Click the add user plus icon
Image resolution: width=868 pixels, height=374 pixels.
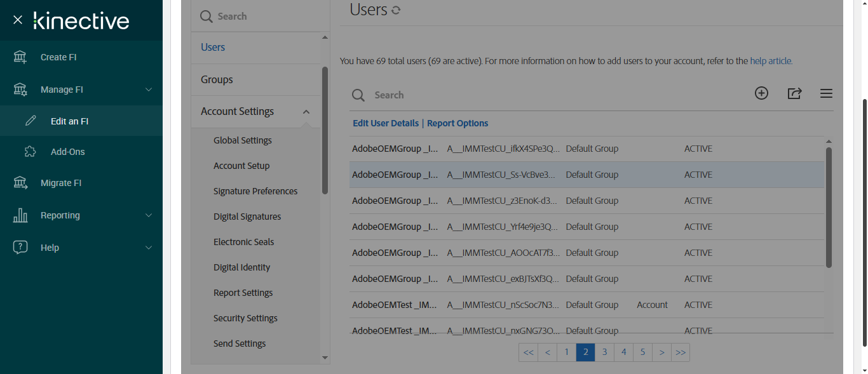pyautogui.click(x=761, y=93)
